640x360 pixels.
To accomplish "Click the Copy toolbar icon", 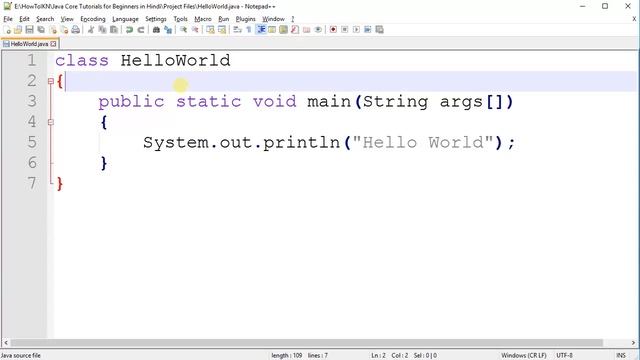I will (x=102, y=30).
